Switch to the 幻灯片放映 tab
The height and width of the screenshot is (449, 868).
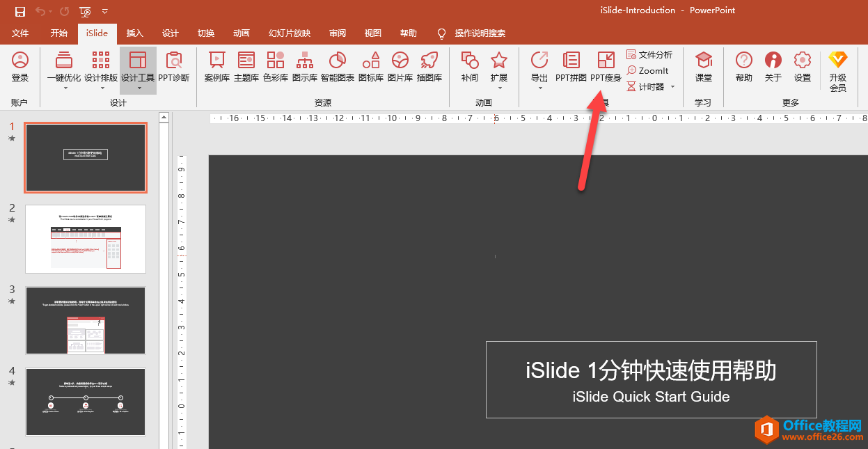290,33
